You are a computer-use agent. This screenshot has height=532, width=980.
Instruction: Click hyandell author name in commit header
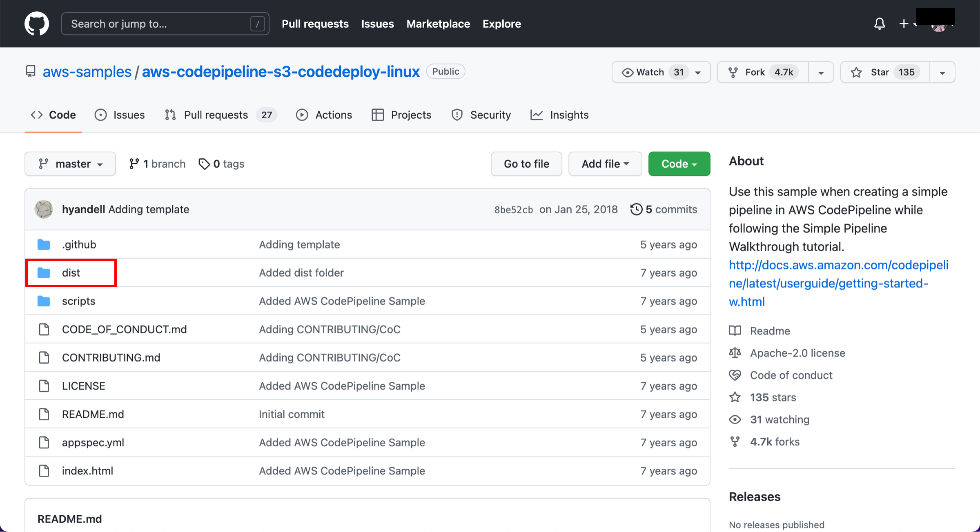83,209
